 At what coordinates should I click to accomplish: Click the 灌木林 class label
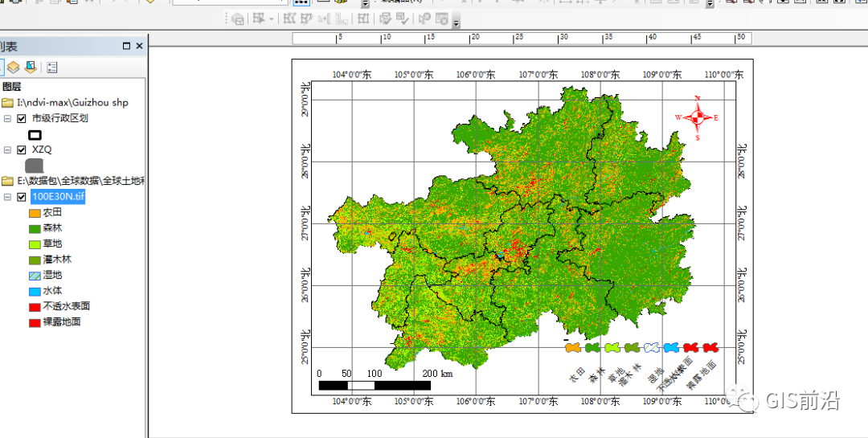click(57, 259)
